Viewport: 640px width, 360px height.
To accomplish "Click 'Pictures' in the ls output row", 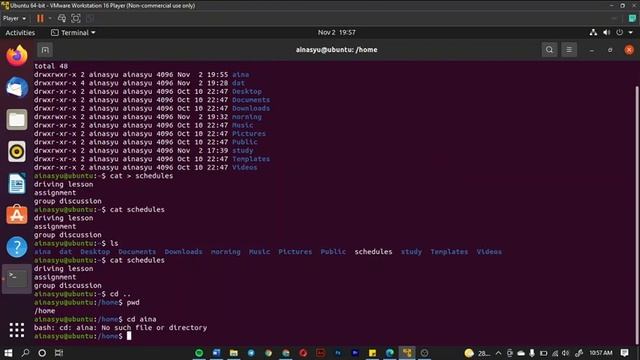I will (x=295, y=252).
